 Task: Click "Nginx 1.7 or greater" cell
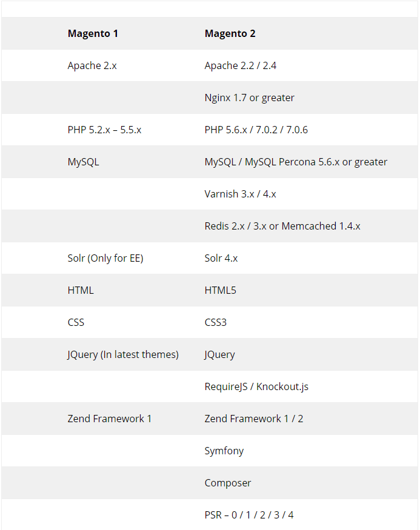click(x=249, y=98)
